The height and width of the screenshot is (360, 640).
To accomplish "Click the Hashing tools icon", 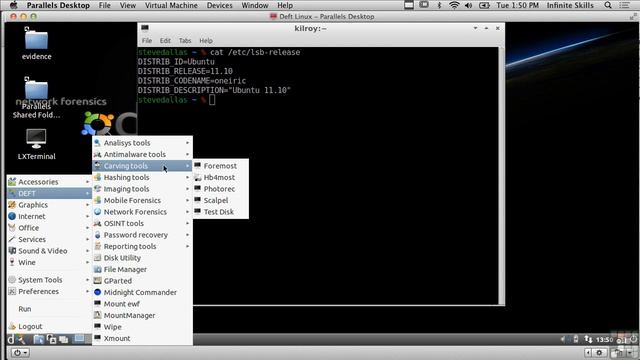I will click(97, 177).
